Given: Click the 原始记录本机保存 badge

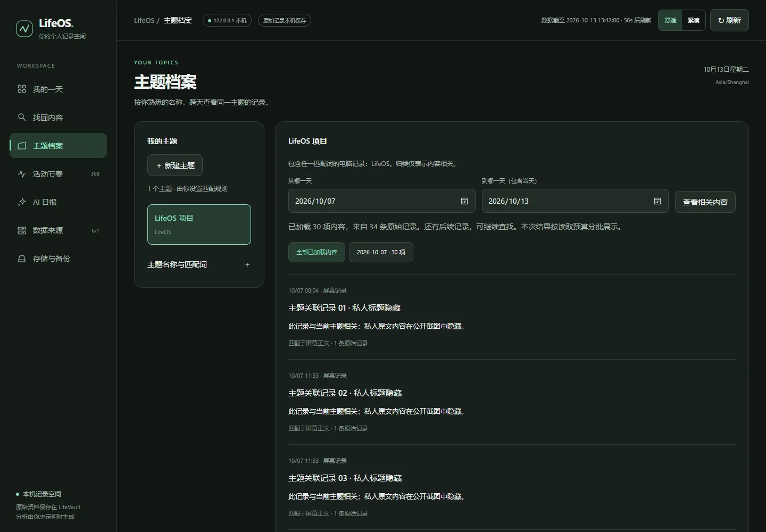Looking at the screenshot, I should (x=285, y=20).
